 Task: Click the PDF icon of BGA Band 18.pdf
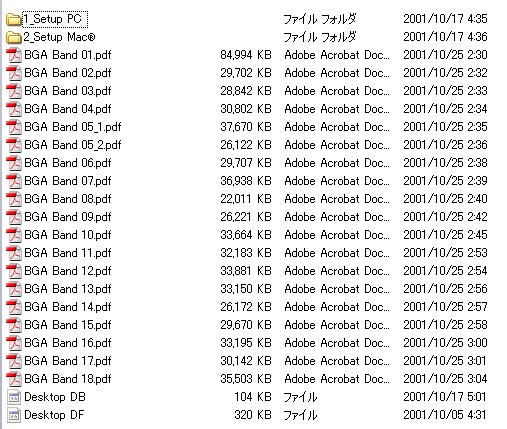click(14, 379)
